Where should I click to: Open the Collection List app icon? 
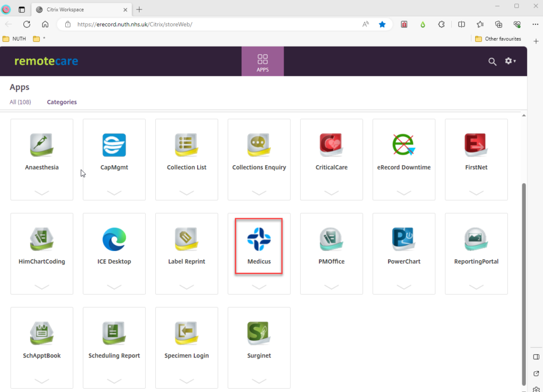187,145
